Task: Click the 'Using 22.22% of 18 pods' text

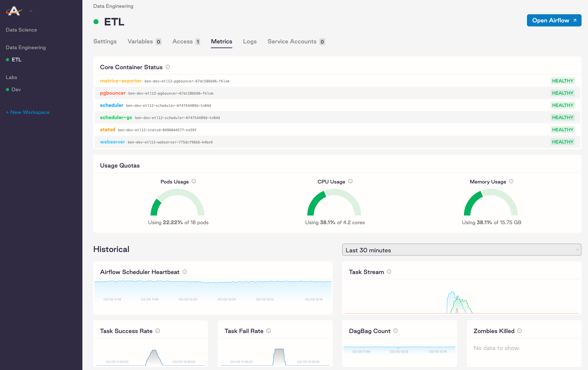Action: [178, 222]
